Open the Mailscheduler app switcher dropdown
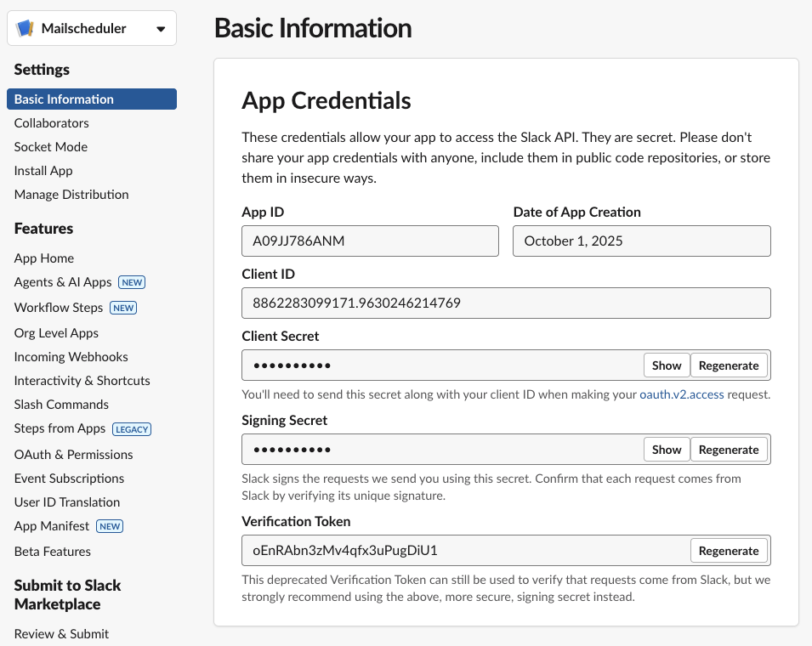Viewport: 812px width, 646px height. pos(161,29)
